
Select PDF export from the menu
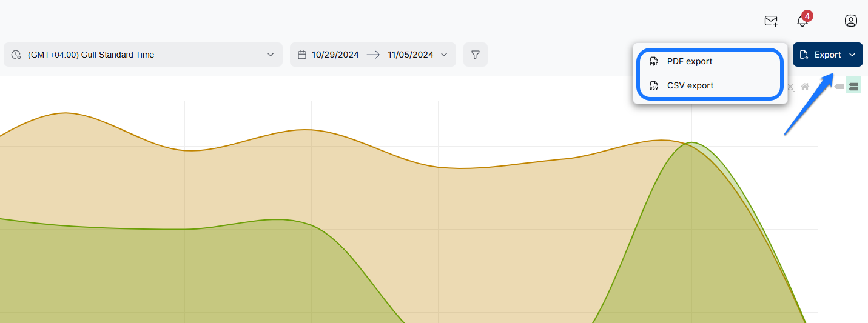[x=690, y=61]
